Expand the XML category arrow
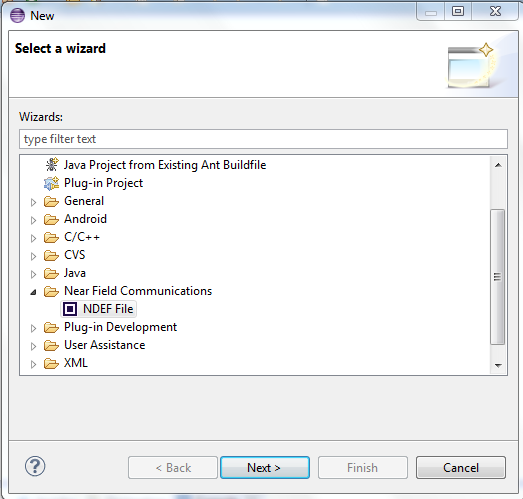Viewport: 523px width, 499px height. pyautogui.click(x=33, y=364)
